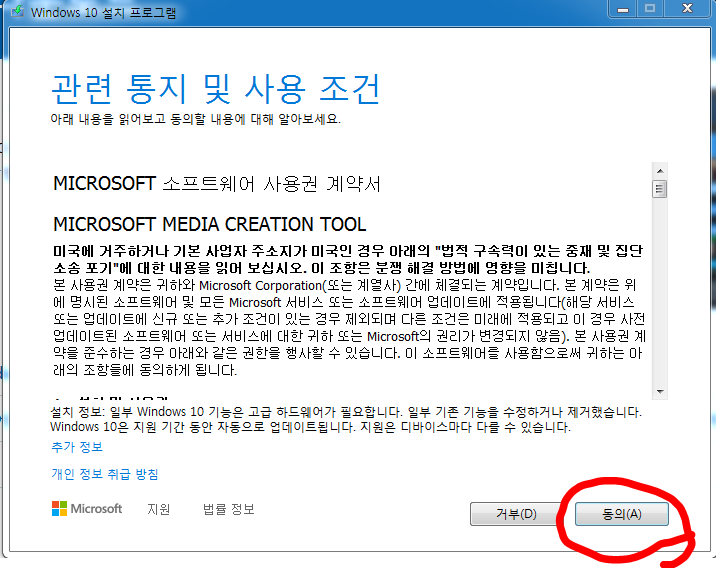The width and height of the screenshot is (716, 568).
Task: Click the heading 관련 통지 및 사용 조건
Action: 216,89
